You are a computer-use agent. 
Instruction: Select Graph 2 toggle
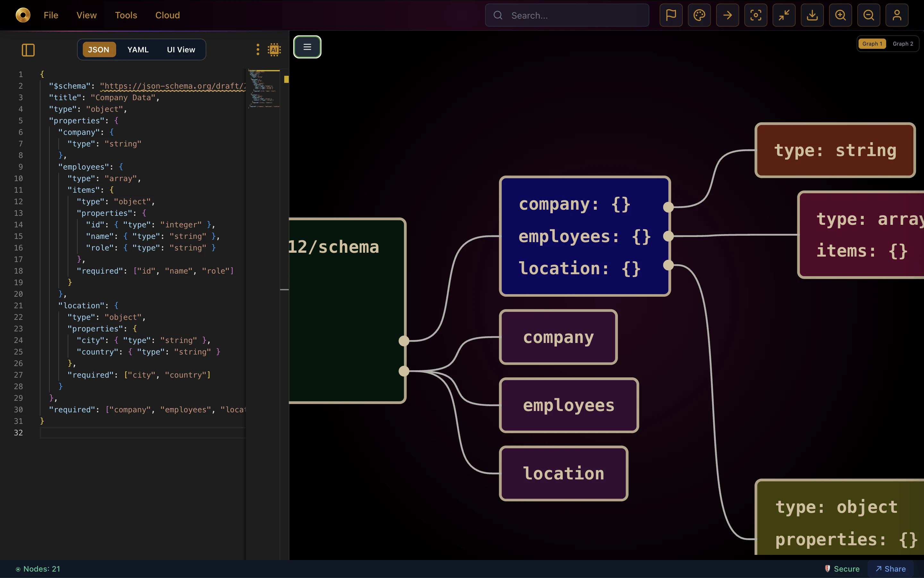pyautogui.click(x=903, y=44)
